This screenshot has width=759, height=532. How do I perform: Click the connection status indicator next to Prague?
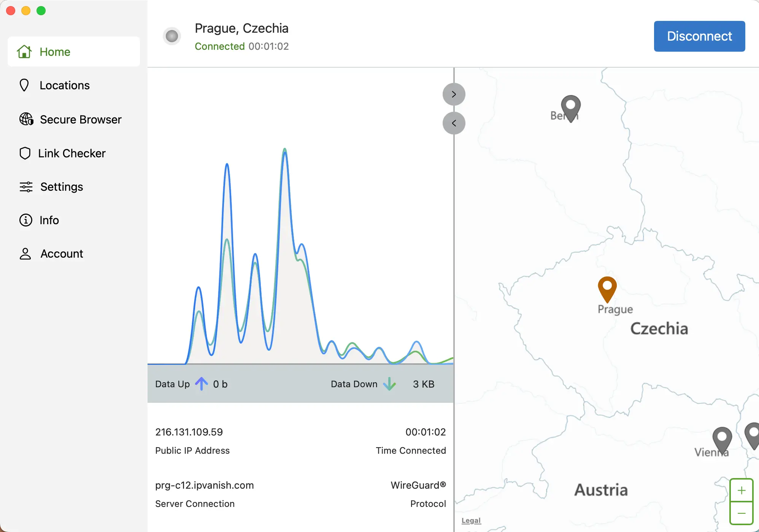tap(171, 36)
